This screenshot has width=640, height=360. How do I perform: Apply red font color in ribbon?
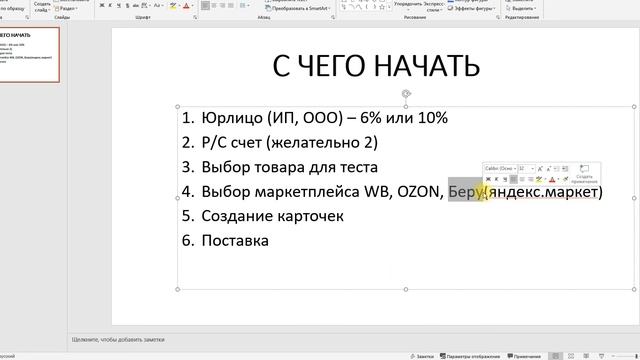(186, 6)
